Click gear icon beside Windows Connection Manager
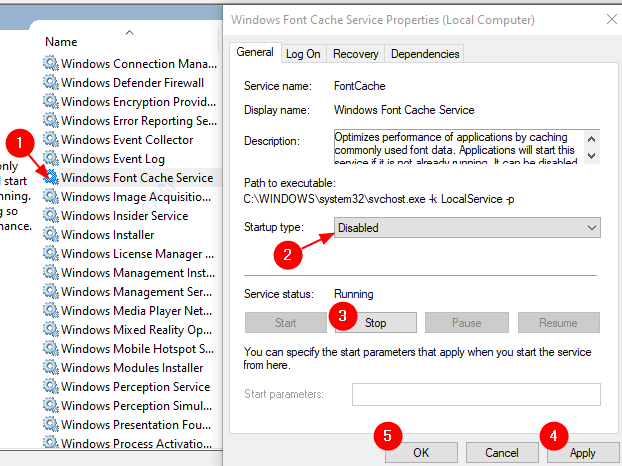This screenshot has height=466, width=622. click(51, 63)
